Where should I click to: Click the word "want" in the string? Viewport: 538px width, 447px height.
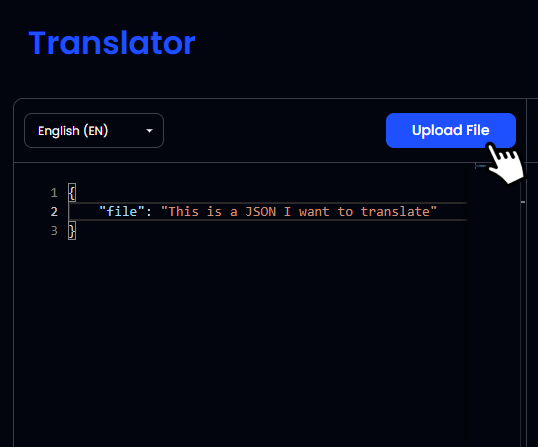coord(314,212)
